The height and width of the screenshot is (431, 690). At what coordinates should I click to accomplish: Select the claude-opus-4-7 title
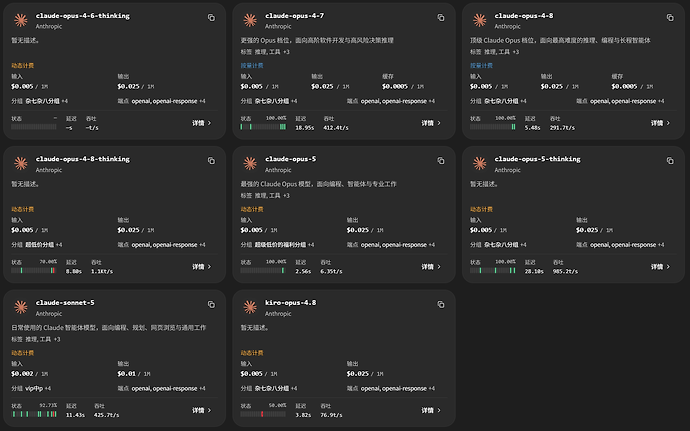click(x=294, y=16)
